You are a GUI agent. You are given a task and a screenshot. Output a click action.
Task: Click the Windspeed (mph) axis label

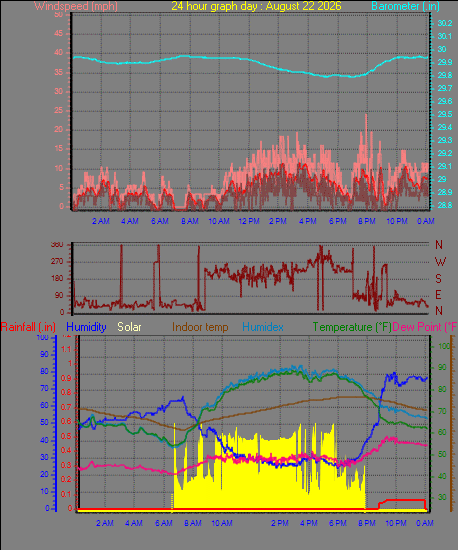(x=76, y=6)
